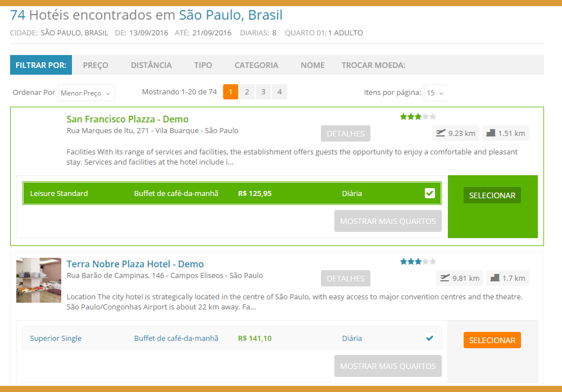Click MOSTRAR MAIS QUARTOS under Terra Nobre
This screenshot has height=392, width=562.
388,366
